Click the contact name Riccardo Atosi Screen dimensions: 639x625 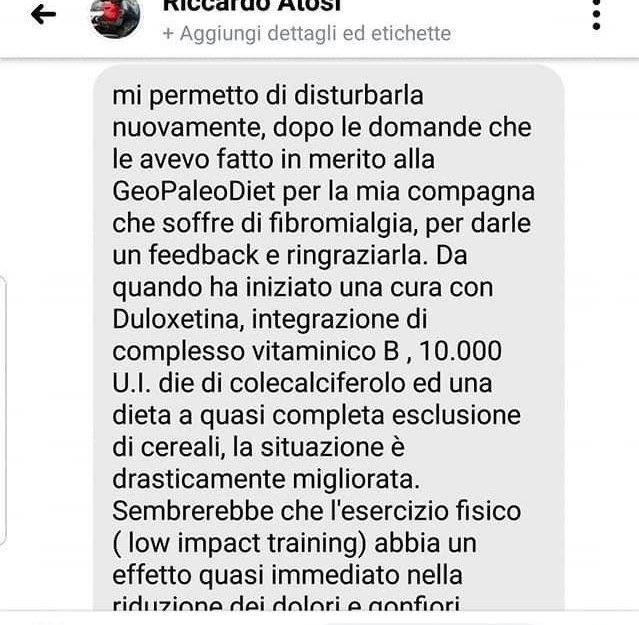click(251, 6)
